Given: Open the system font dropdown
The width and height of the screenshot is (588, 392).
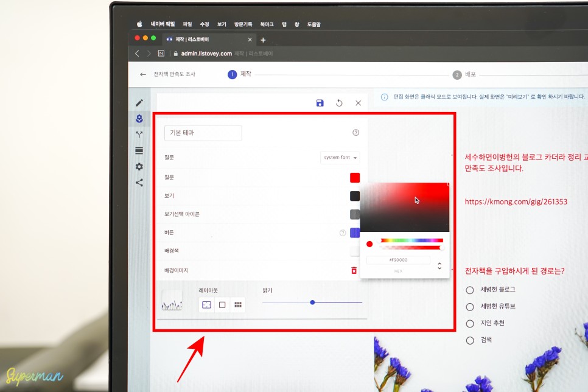Looking at the screenshot, I should (x=340, y=158).
